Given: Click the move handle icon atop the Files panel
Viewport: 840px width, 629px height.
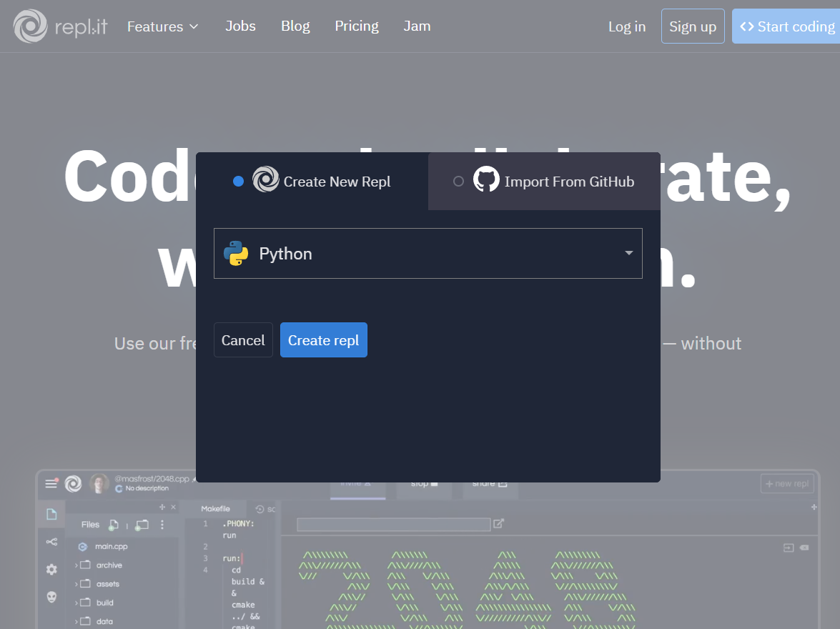Looking at the screenshot, I should (162, 507).
